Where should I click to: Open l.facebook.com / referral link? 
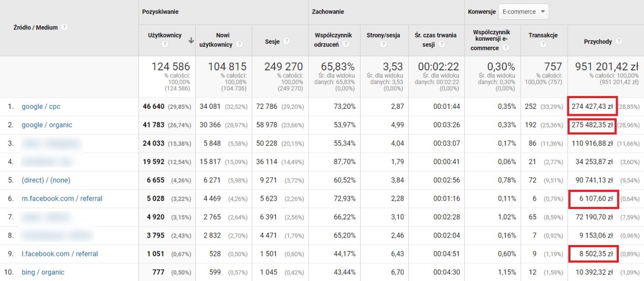pos(60,254)
